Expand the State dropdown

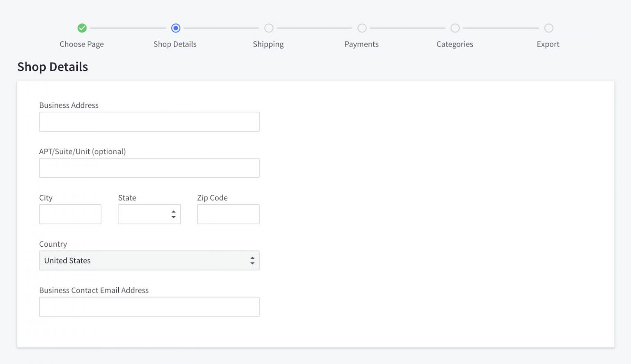coord(144,214)
